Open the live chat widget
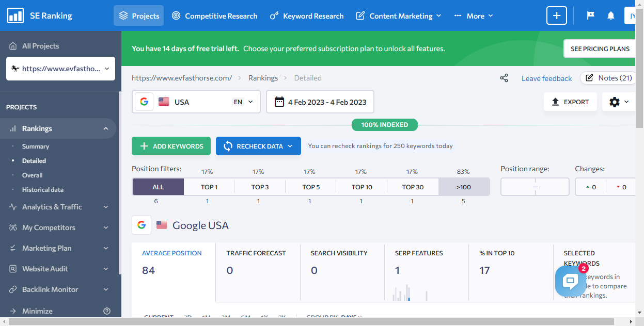Image resolution: width=644 pixels, height=326 pixels. click(570, 281)
